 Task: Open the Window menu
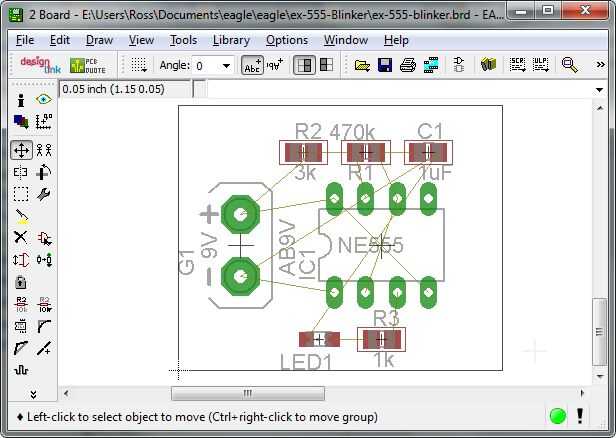click(x=346, y=40)
